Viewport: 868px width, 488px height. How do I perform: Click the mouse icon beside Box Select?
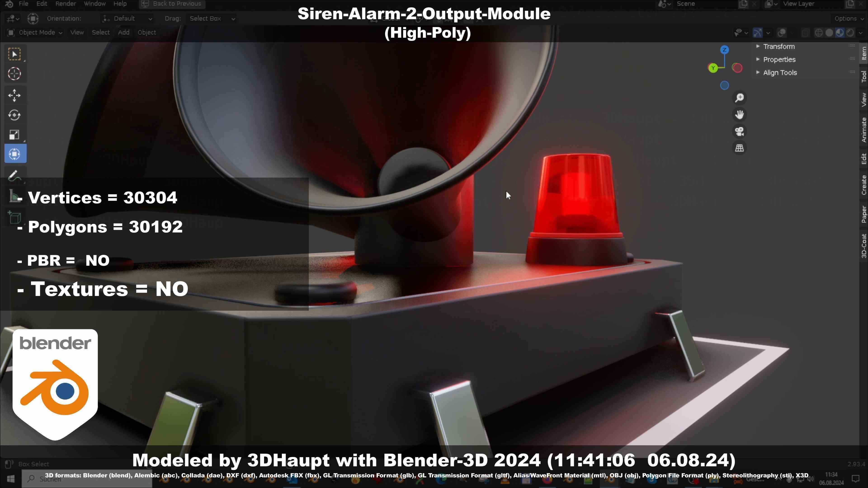9,464
